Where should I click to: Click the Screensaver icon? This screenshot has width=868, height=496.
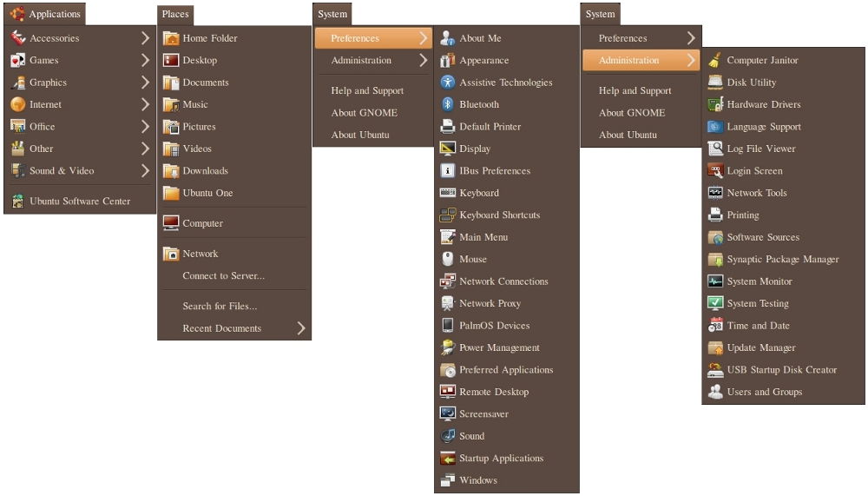[x=447, y=413]
